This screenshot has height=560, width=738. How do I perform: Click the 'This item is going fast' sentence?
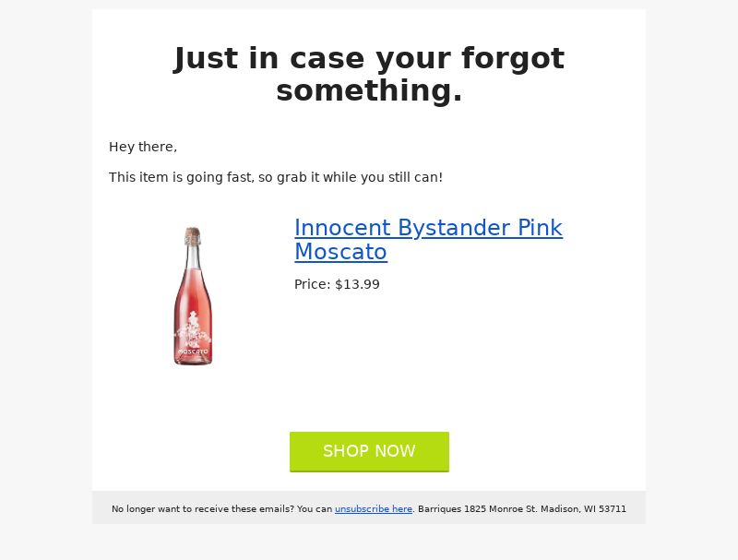[x=276, y=177]
